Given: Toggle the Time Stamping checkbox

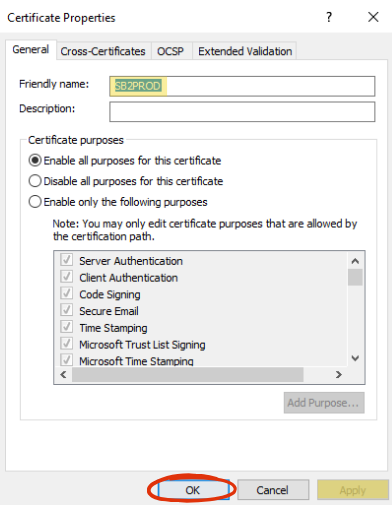Looking at the screenshot, I should click(67, 327).
